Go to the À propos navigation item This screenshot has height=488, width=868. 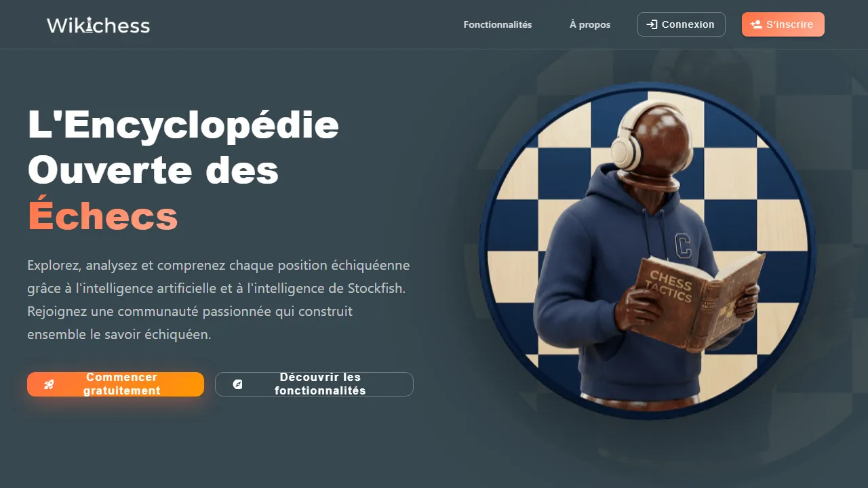(590, 24)
